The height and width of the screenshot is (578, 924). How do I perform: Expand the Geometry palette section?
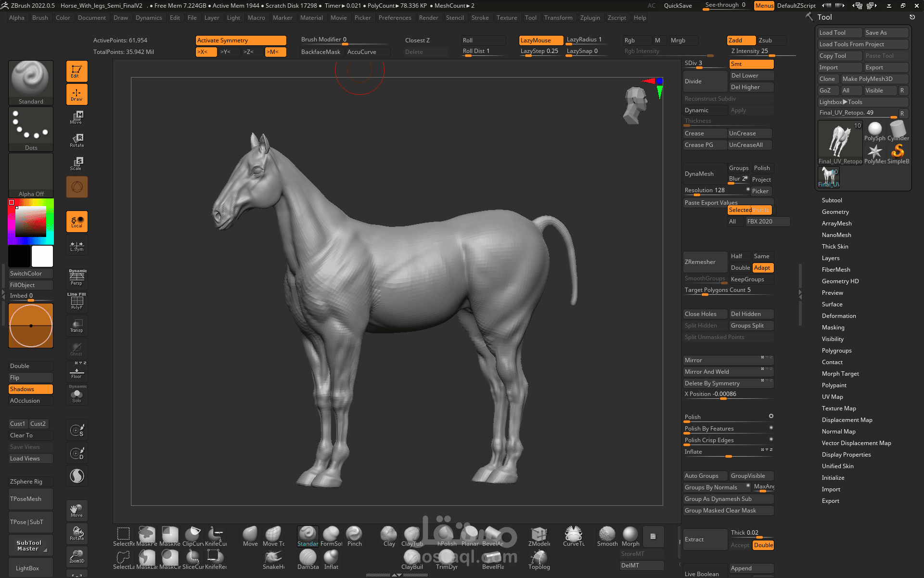(835, 212)
